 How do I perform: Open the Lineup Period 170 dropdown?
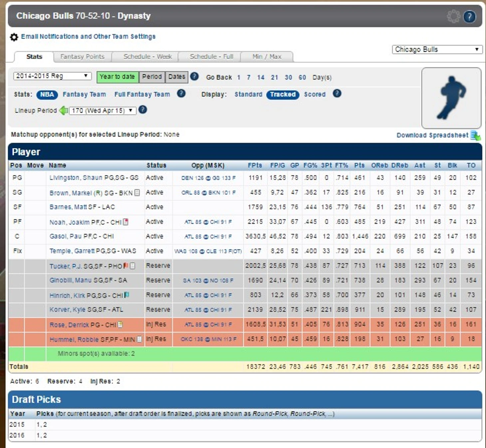tap(103, 111)
